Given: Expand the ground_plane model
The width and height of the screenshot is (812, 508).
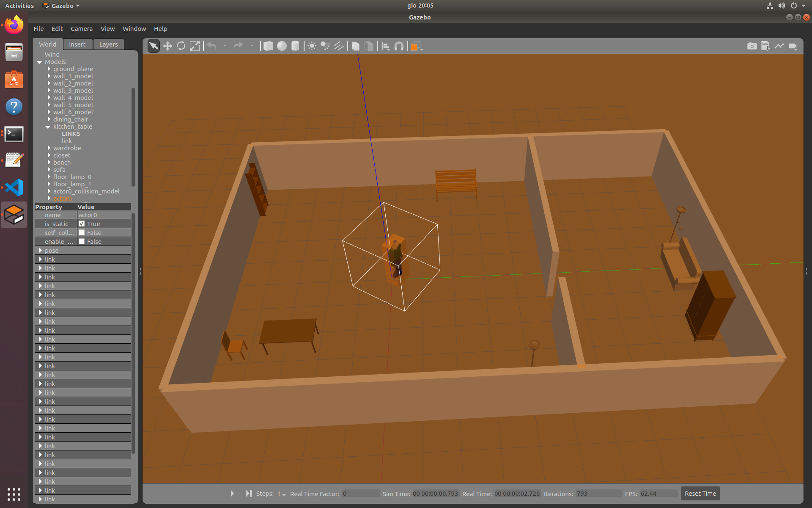Looking at the screenshot, I should pos(49,69).
